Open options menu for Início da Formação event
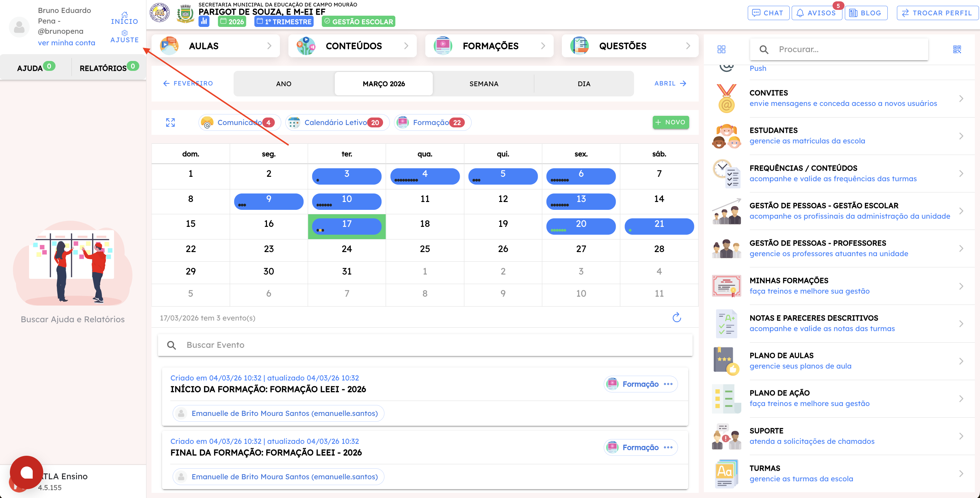980x498 pixels. coord(668,384)
